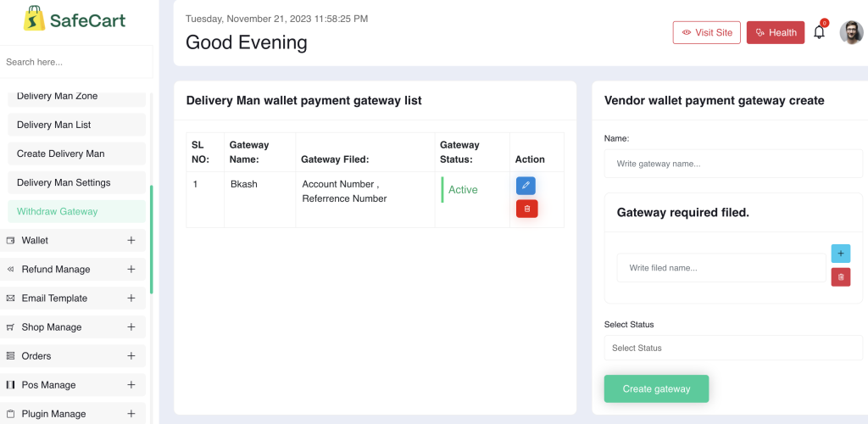The width and height of the screenshot is (868, 424).
Task: Delete the Bkash gateway with trash icon
Action: (x=527, y=209)
